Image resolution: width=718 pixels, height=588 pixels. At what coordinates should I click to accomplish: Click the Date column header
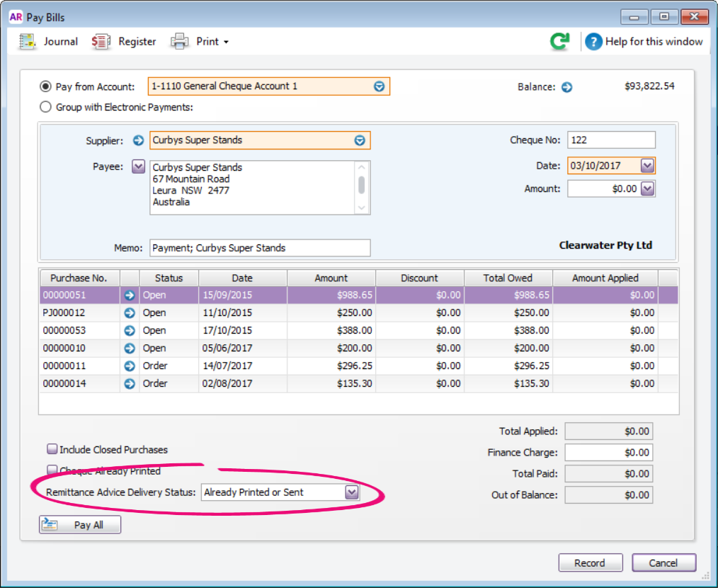click(x=243, y=278)
